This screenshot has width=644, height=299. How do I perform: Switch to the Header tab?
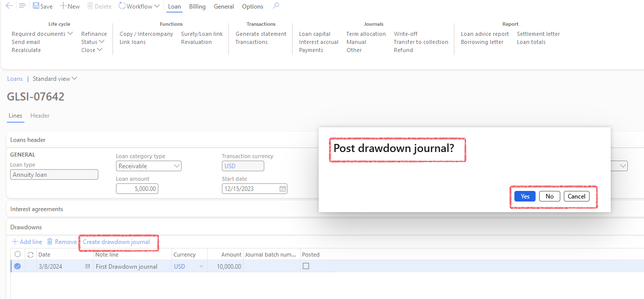[x=40, y=116]
